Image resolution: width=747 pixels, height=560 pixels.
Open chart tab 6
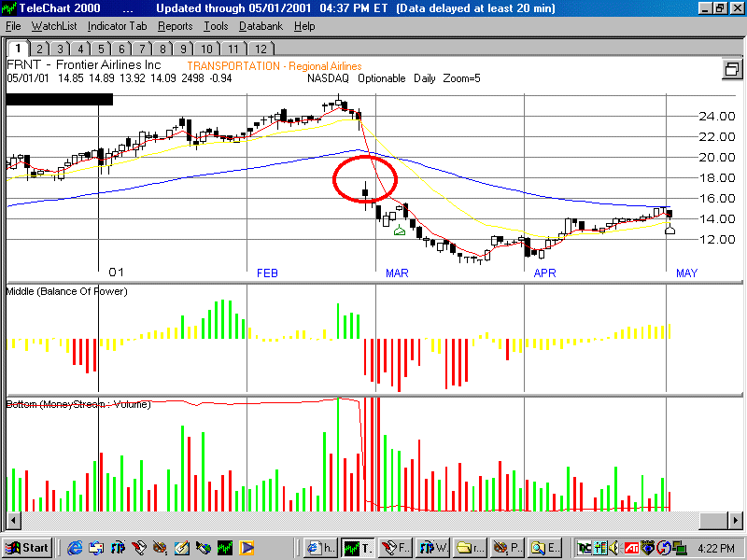[121, 49]
